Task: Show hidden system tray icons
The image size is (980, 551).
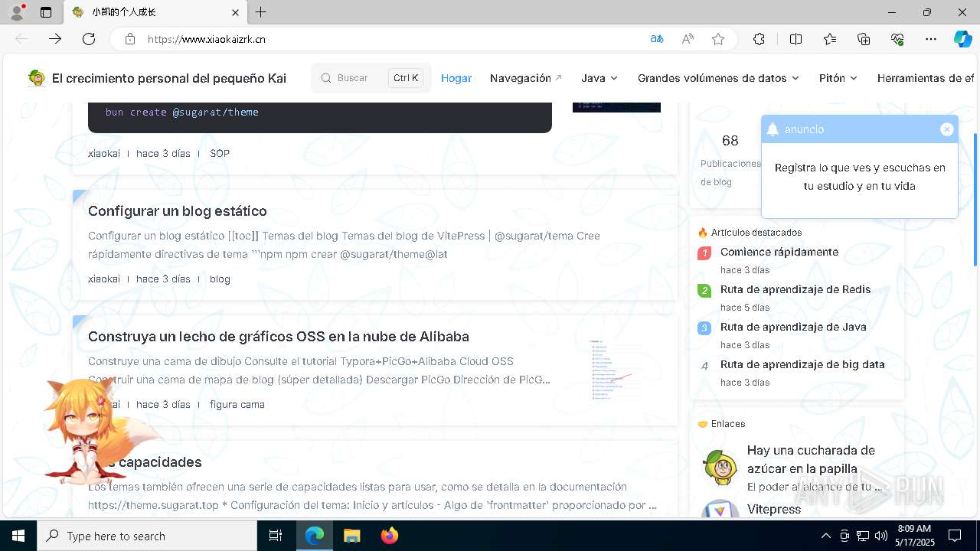Action: (825, 536)
